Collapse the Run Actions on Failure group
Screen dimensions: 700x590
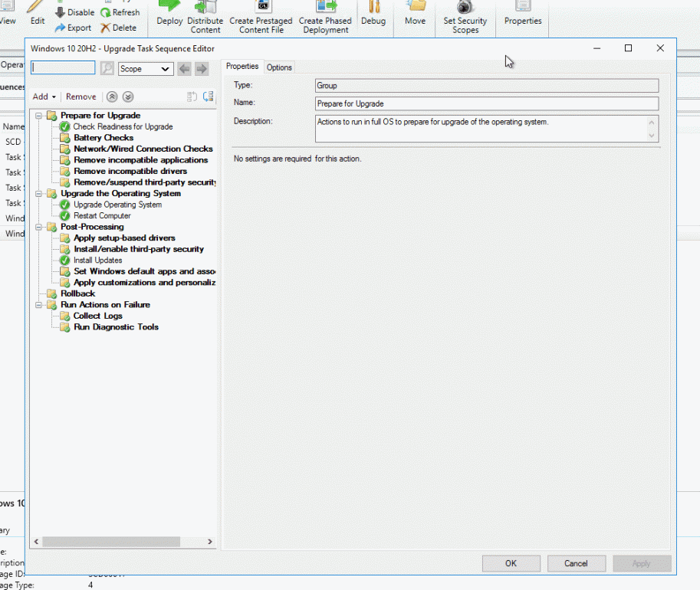pos(39,304)
